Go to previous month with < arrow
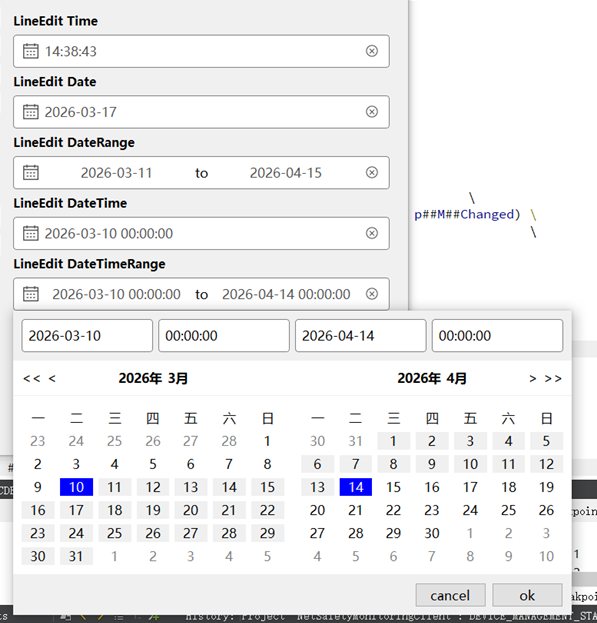This screenshot has width=597, height=623. (x=52, y=379)
